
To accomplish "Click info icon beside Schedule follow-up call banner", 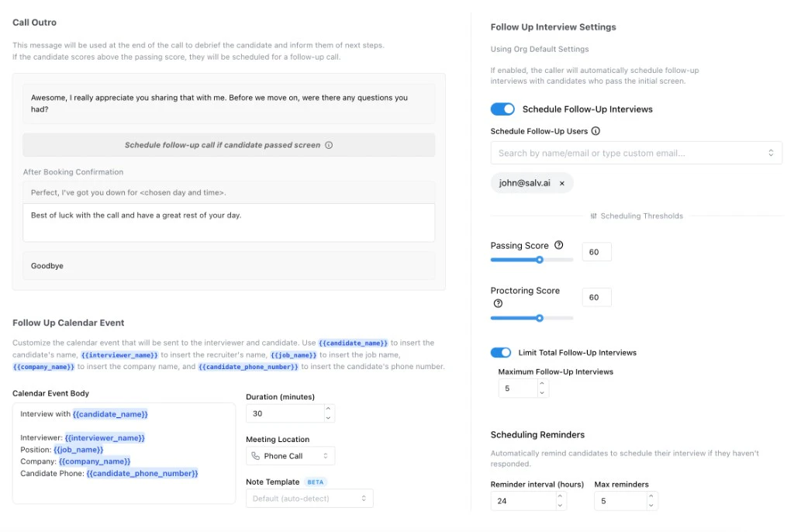I will pos(329,145).
